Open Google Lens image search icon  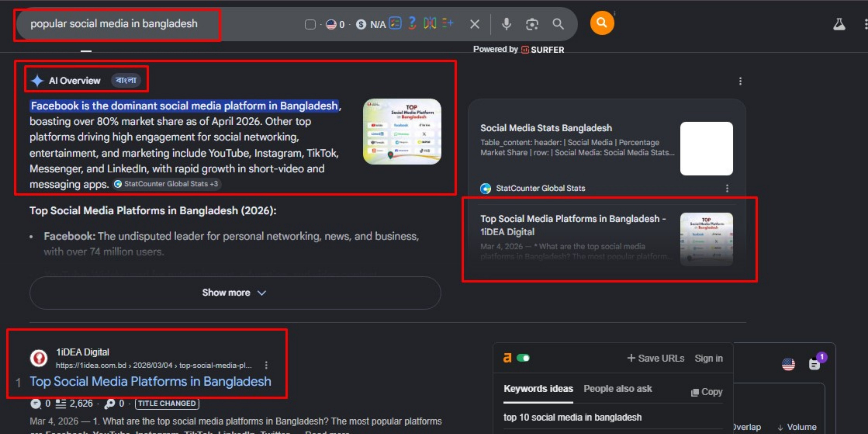point(532,24)
